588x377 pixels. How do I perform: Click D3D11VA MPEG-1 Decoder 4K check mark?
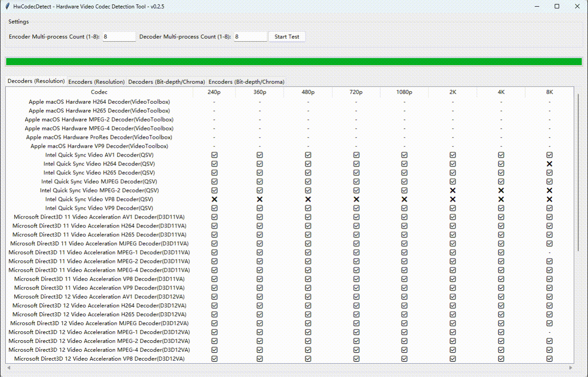[501, 252]
